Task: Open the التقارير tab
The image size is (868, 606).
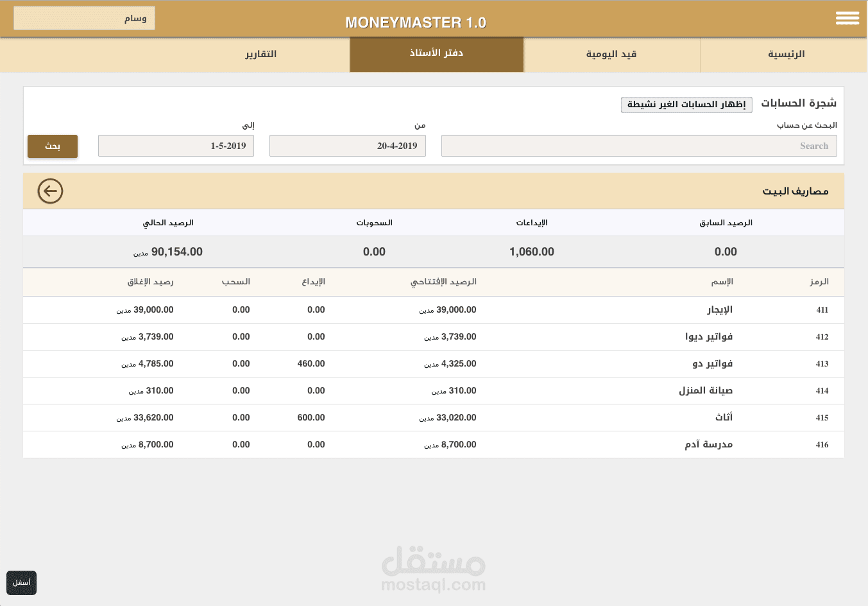Action: [x=262, y=55]
